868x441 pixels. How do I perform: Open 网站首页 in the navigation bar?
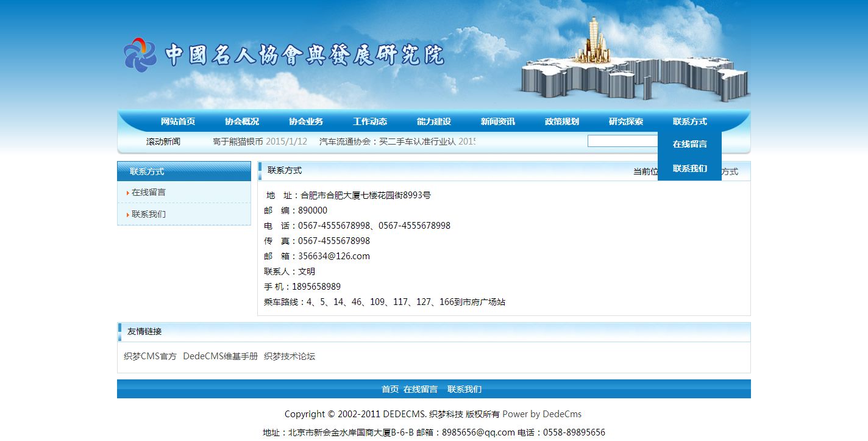tap(178, 121)
